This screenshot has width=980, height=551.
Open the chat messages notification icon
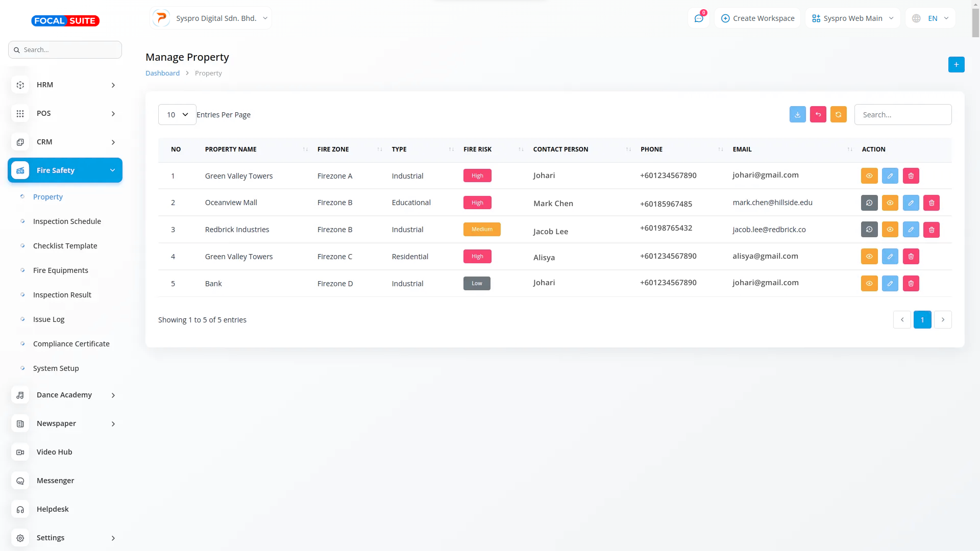pos(699,18)
